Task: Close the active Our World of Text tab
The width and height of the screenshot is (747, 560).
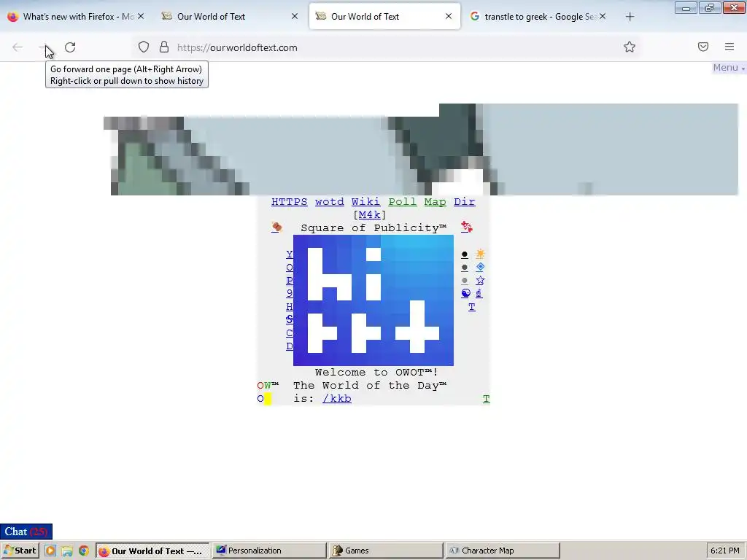Action: point(449,16)
